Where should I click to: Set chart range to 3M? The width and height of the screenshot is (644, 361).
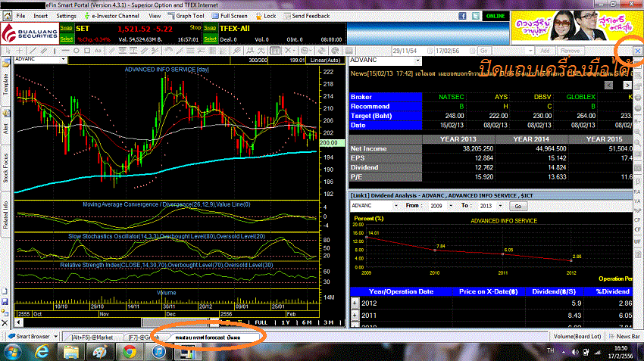(328, 322)
